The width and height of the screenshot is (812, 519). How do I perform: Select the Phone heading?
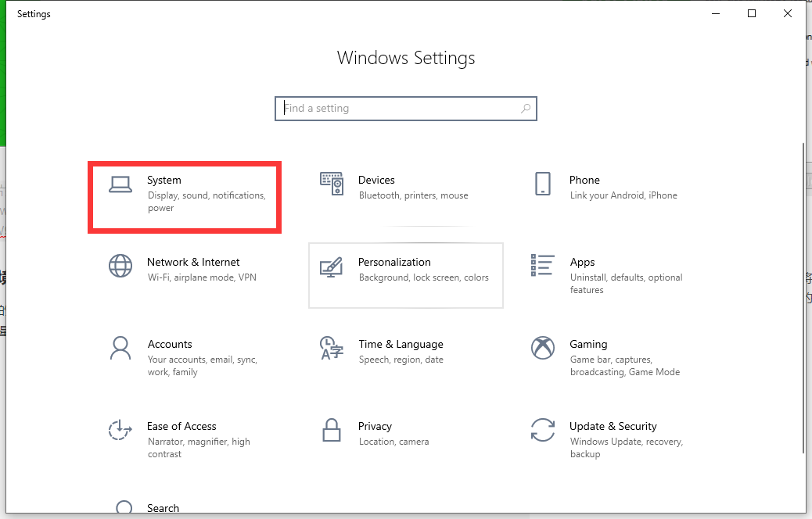point(584,180)
